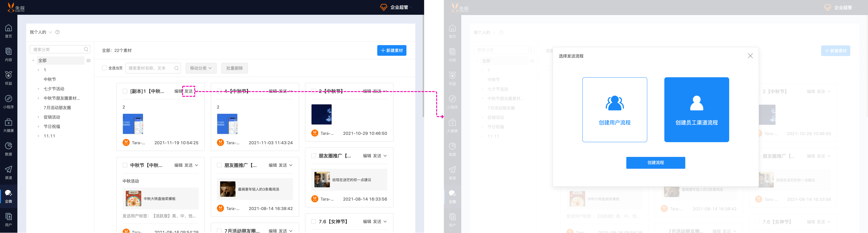
Task: Click the 搜索分类 input field
Action: tap(60, 49)
